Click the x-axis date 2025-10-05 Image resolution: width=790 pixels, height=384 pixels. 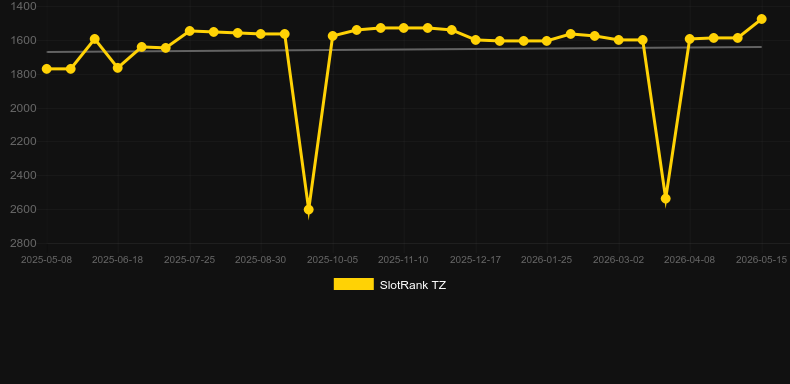tap(333, 260)
